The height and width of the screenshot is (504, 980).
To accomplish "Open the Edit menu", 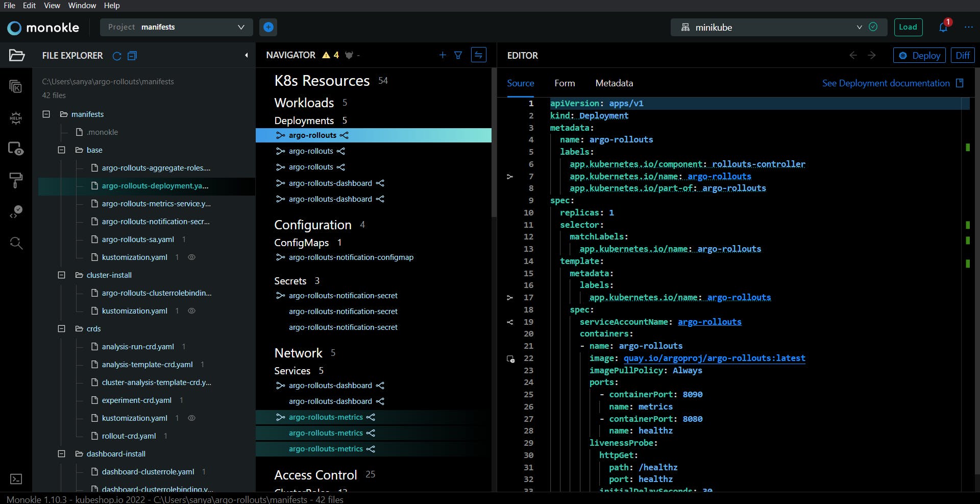I will point(29,6).
